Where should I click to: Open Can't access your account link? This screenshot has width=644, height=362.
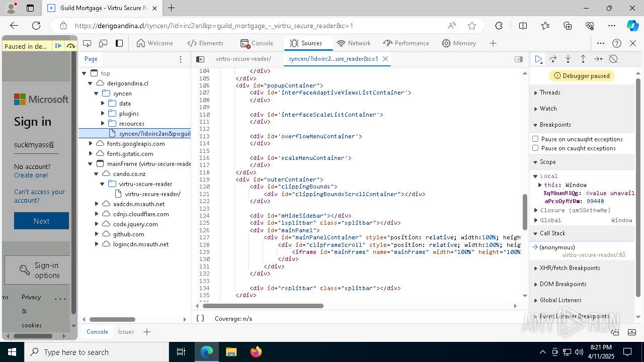(x=39, y=196)
